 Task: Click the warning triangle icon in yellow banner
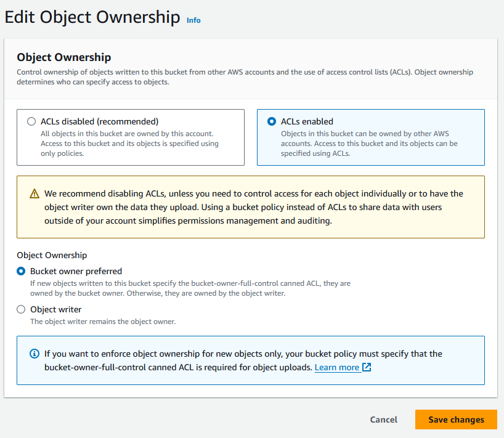[x=35, y=193]
